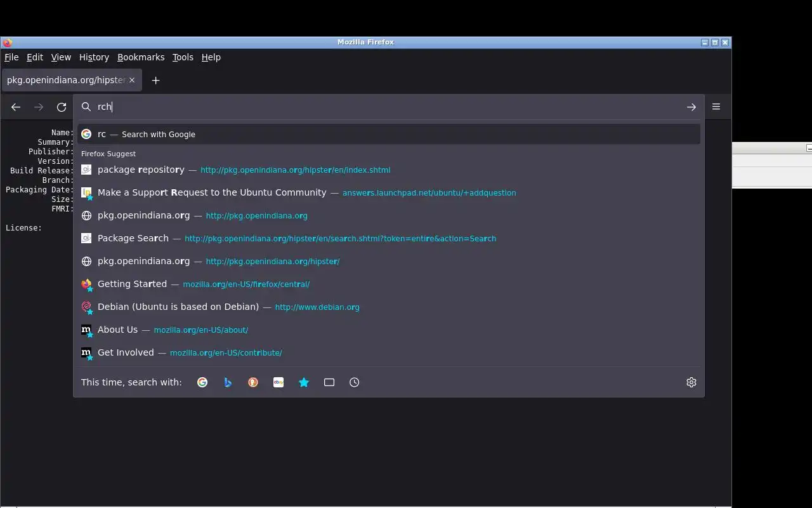The width and height of the screenshot is (812, 508).
Task: Click Mozilla icon beside About Us
Action: [87, 330]
